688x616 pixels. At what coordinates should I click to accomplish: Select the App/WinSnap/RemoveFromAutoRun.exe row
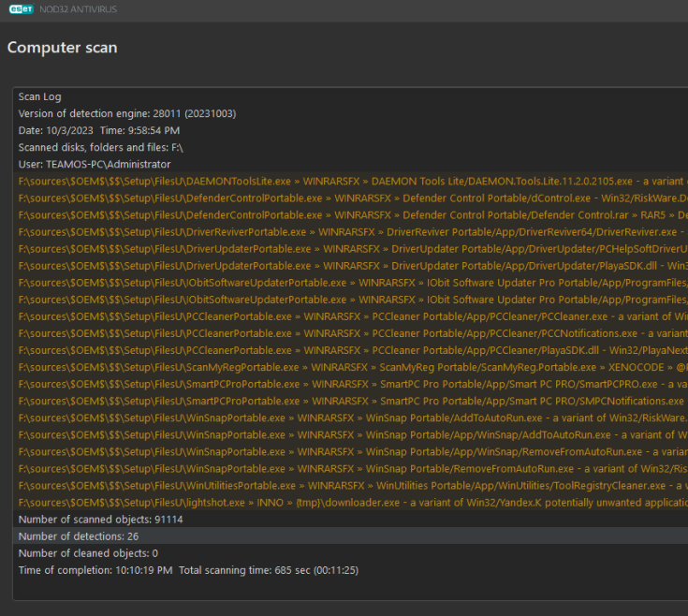(x=351, y=451)
